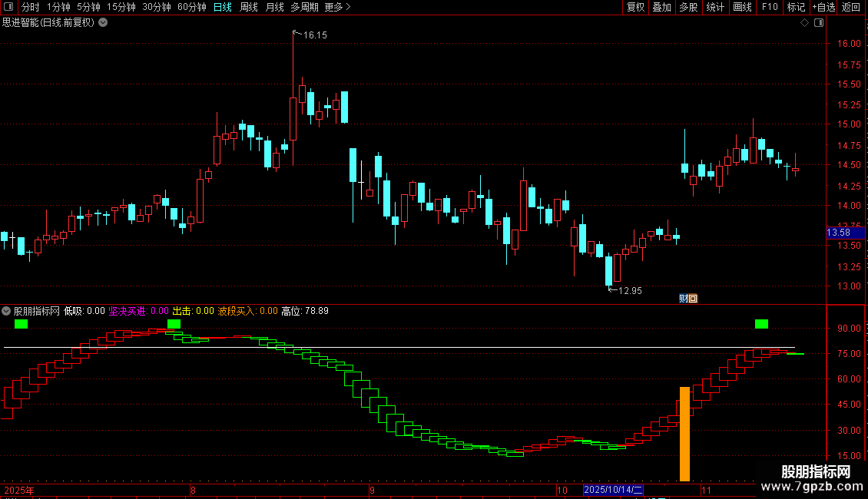This screenshot has width=868, height=499.
Task: Activate the 画线 drawing tool
Action: [742, 7]
